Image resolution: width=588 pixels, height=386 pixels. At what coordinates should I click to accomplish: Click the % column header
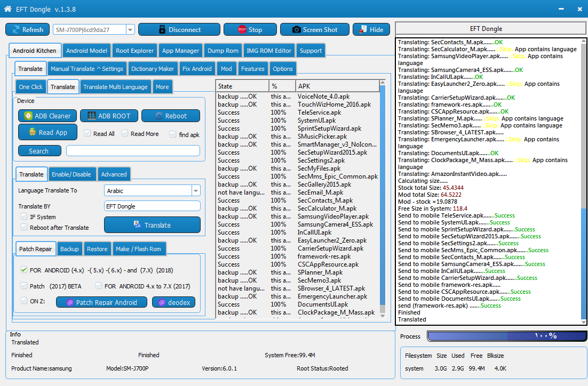point(282,86)
